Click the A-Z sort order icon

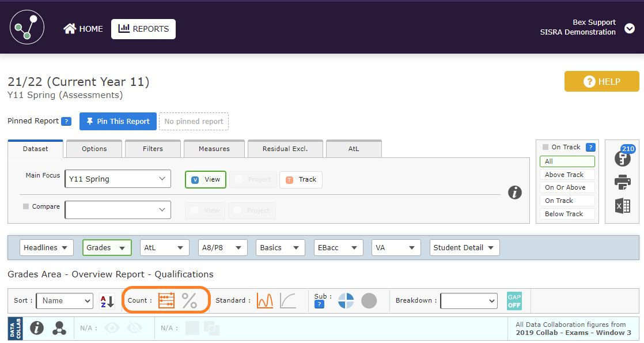(107, 300)
